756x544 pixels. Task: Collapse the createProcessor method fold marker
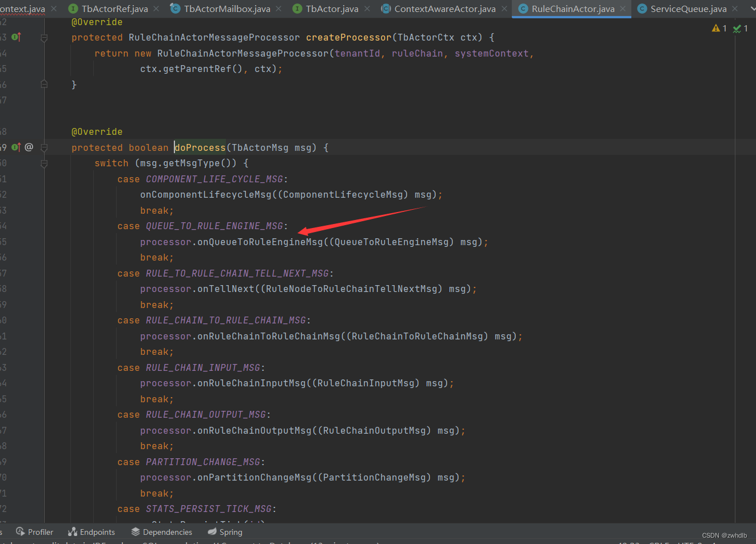tap(44, 38)
